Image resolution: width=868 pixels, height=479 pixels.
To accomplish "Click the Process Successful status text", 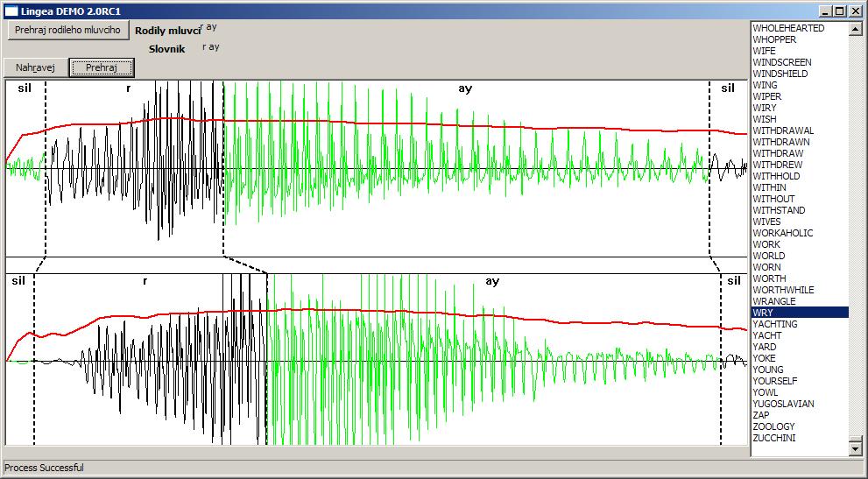I will point(45,468).
